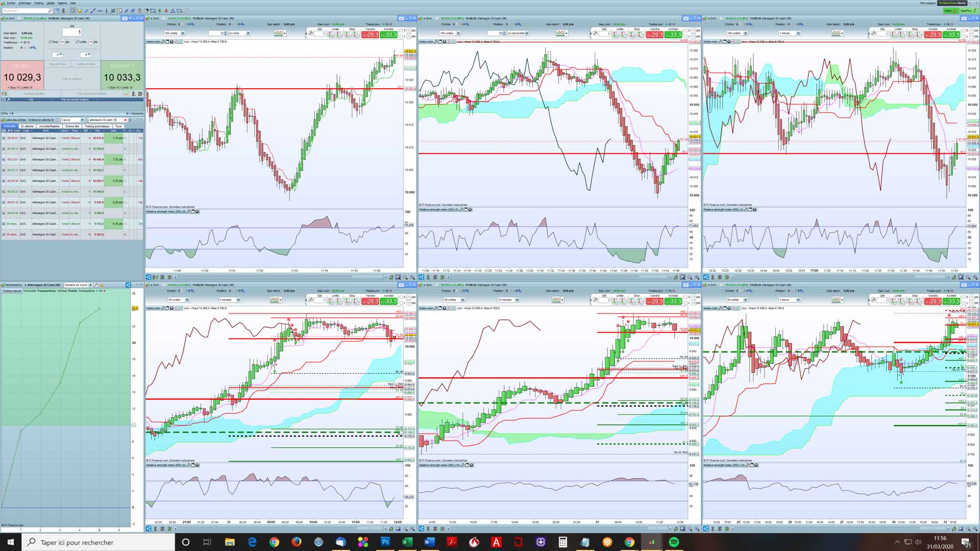Select the rectangle drawing tool

pyautogui.click(x=153, y=11)
